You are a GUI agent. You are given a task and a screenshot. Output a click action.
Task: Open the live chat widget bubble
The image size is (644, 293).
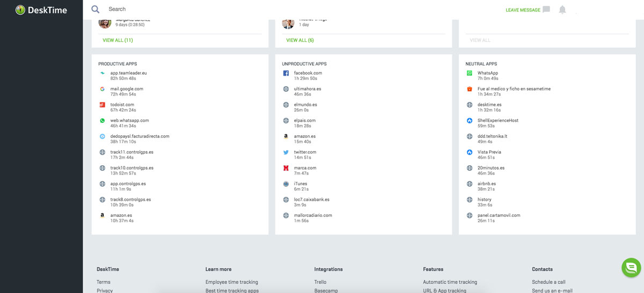pyautogui.click(x=631, y=267)
